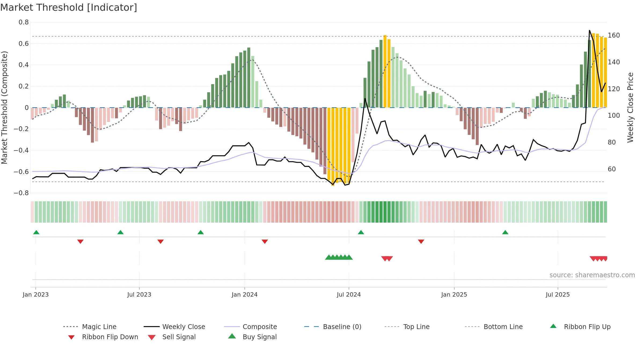This screenshot has width=644, height=362.
Task: Click the ribbon flip up marker before Jul 2023
Action: [x=120, y=232]
